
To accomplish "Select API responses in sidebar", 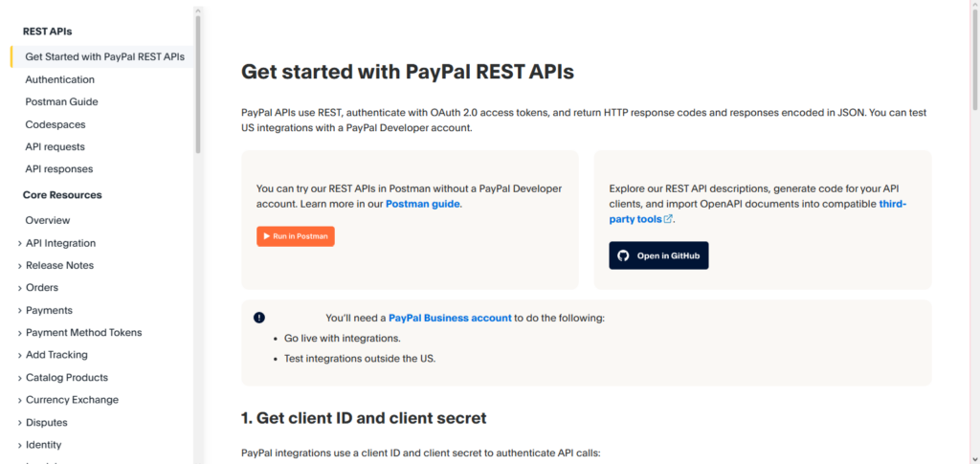I will (58, 169).
